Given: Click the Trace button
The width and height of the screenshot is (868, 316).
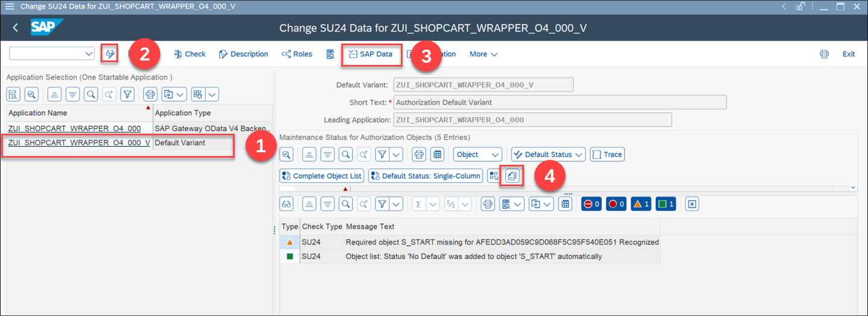Looking at the screenshot, I should click(607, 155).
